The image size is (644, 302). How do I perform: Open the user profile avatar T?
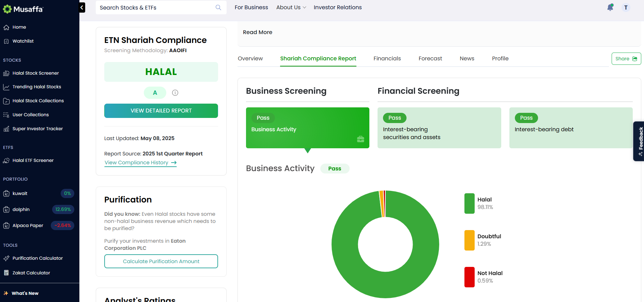pos(626,7)
